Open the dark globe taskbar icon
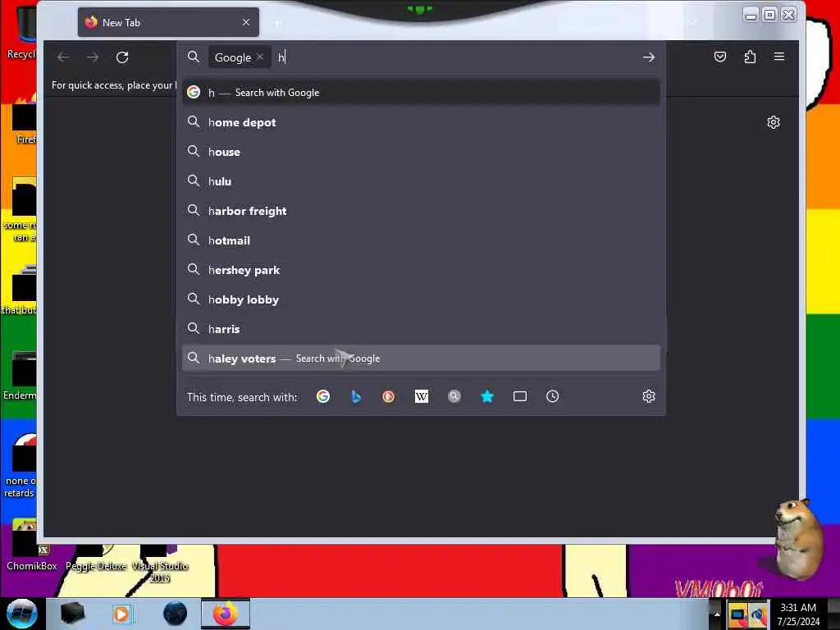Viewport: 840px width, 630px height. [x=175, y=614]
